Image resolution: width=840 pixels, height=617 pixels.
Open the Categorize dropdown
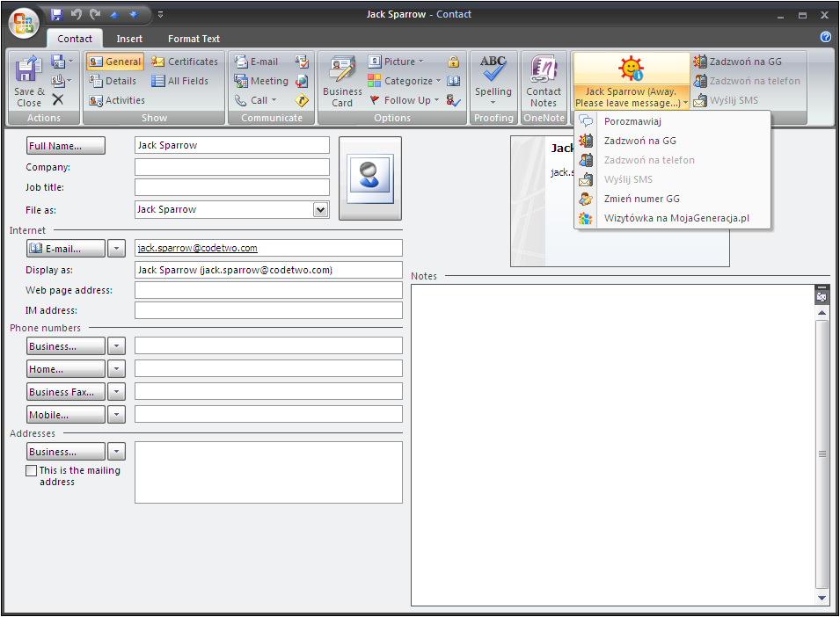[x=405, y=81]
